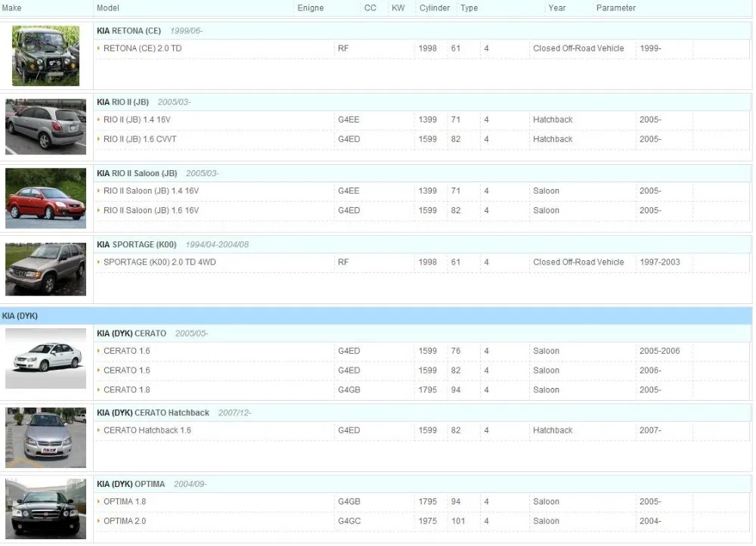
Task: Open the CERATO Hatchback 1.6 model link
Action: tap(147, 430)
